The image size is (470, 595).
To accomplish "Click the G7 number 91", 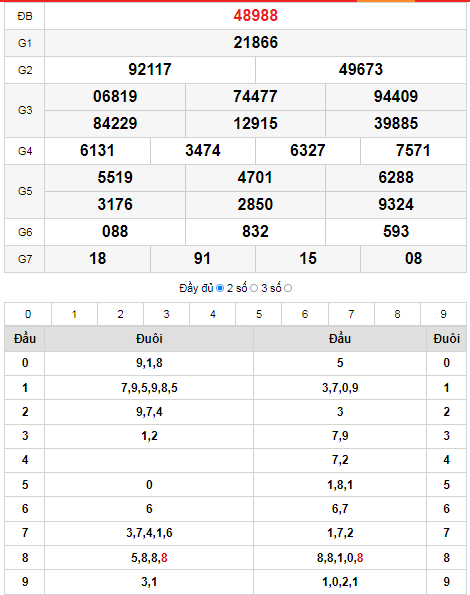I will tap(203, 259).
